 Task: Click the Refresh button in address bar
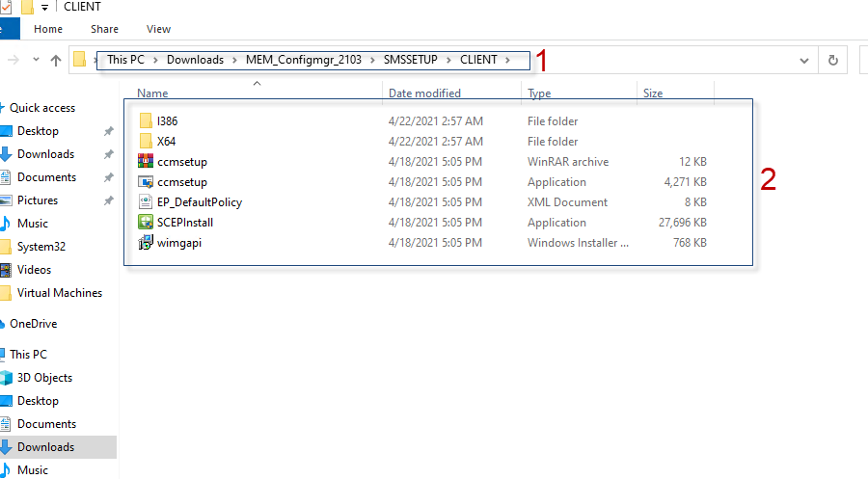(x=833, y=61)
